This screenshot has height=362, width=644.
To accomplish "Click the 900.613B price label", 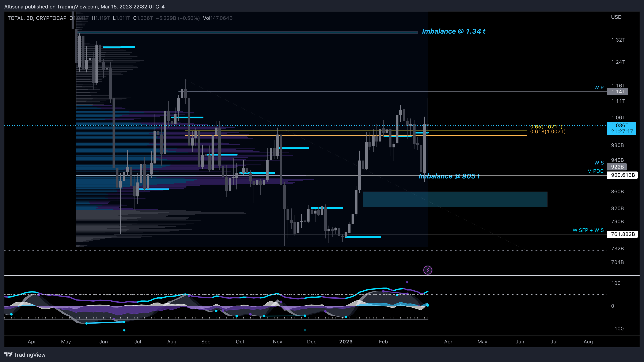I will pos(622,175).
